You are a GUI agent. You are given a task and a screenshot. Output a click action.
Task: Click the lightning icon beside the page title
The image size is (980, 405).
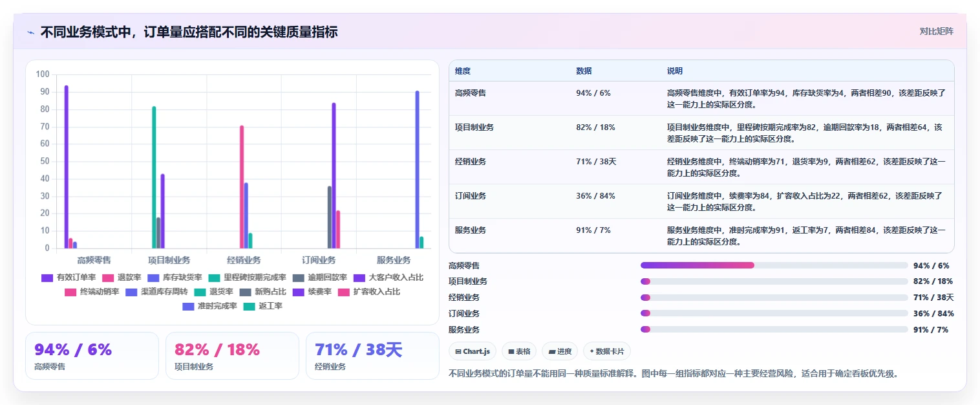[30, 32]
